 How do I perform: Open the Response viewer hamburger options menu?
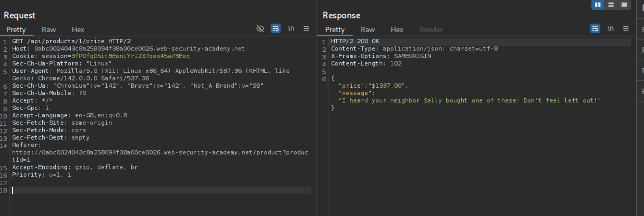coord(626,29)
